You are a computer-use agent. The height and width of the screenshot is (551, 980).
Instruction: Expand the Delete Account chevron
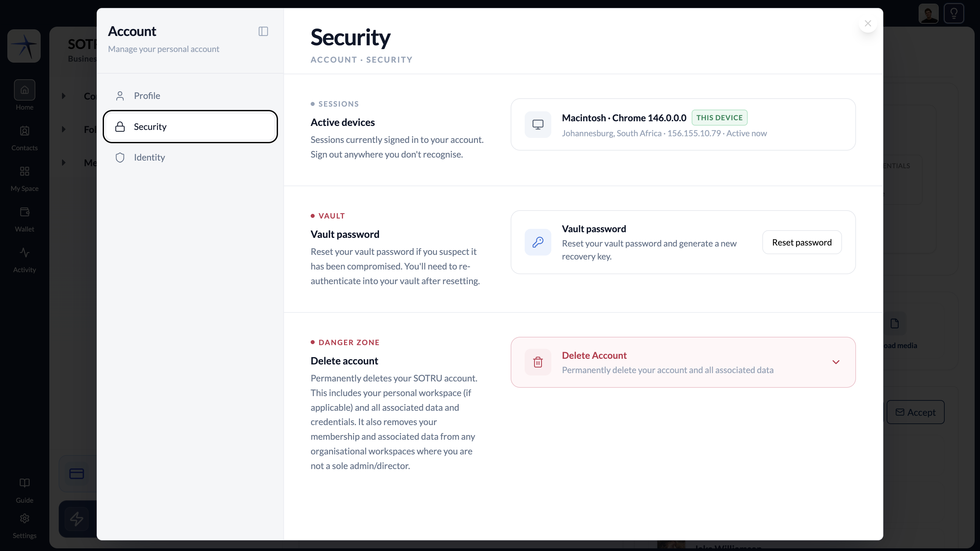click(x=836, y=362)
